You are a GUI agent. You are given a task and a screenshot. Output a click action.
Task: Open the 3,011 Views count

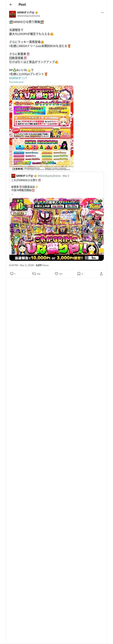42,265
